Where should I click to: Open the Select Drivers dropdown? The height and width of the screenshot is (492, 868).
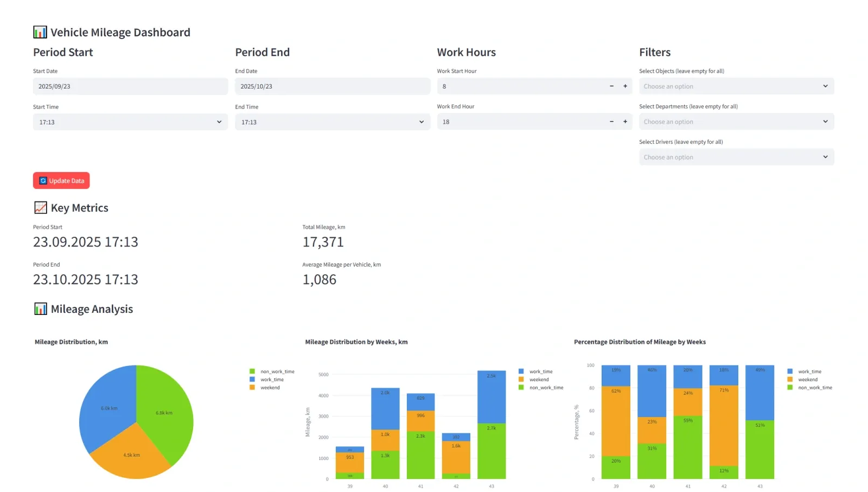coord(736,156)
